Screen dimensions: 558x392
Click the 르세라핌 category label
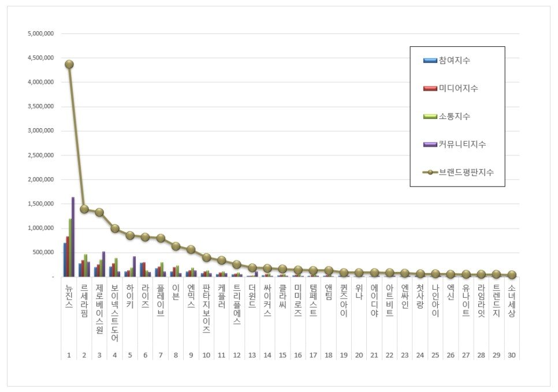click(84, 300)
